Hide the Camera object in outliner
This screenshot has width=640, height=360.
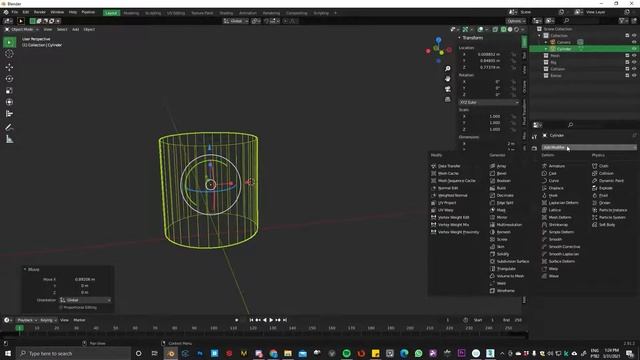(x=634, y=42)
